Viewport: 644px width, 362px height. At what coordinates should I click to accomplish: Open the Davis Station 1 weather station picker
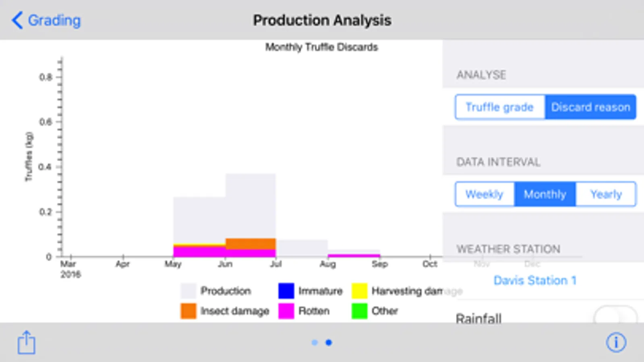pos(535,280)
